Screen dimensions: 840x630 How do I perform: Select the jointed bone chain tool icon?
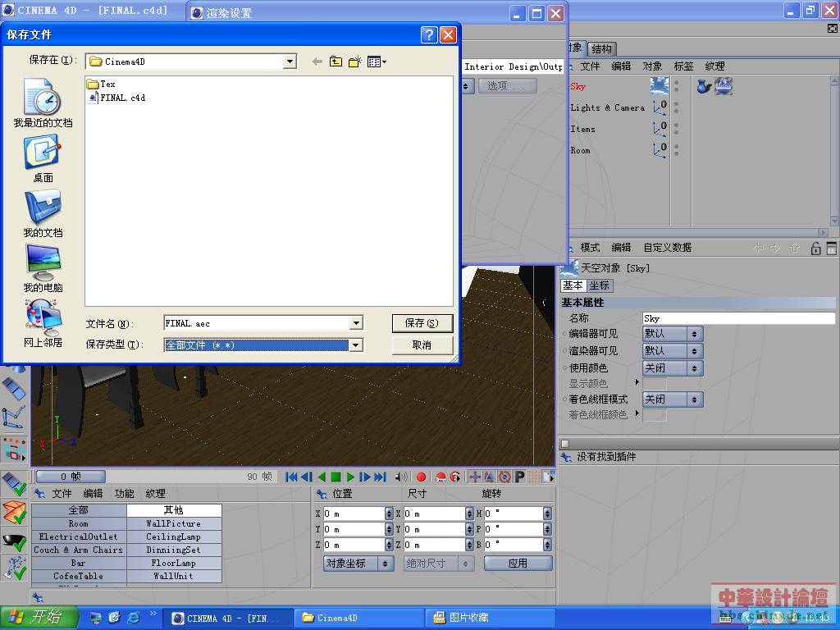point(13,417)
